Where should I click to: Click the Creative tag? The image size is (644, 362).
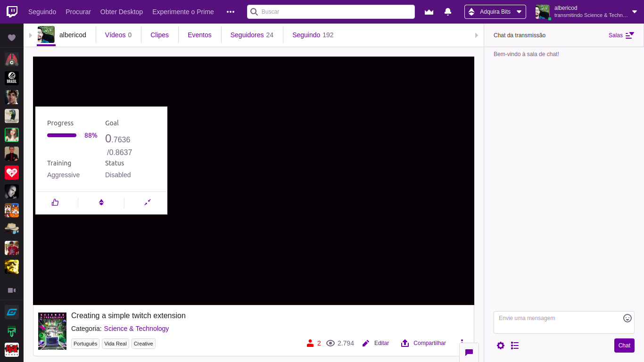(143, 344)
